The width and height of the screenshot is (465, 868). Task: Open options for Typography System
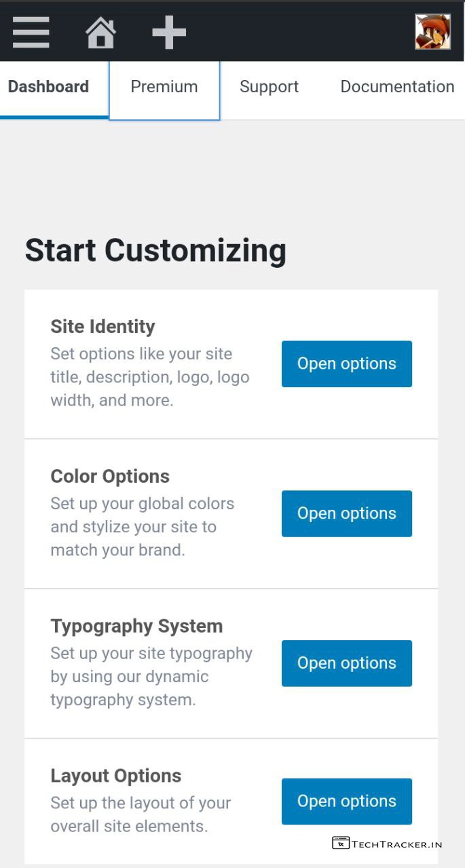(x=346, y=663)
